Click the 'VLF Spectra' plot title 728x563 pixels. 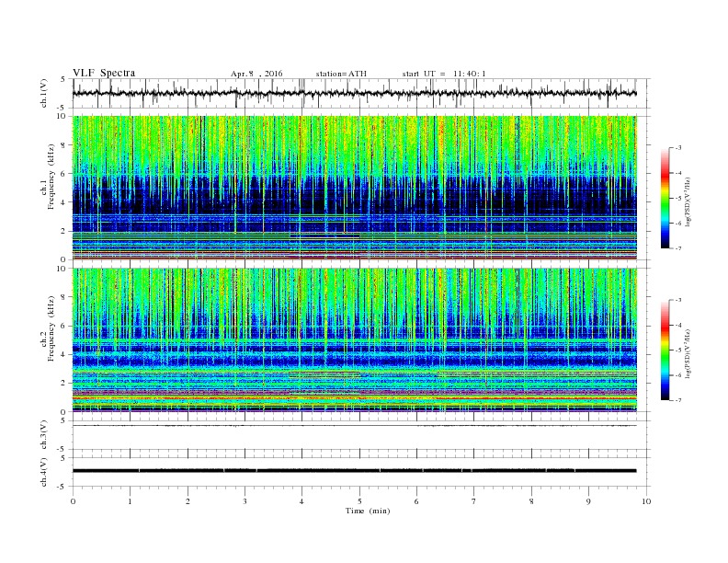click(x=104, y=73)
